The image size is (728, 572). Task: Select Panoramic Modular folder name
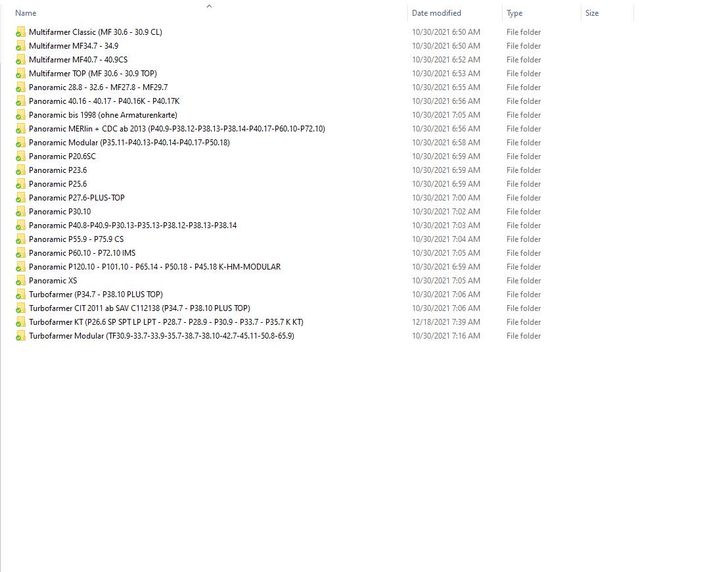pos(129,143)
